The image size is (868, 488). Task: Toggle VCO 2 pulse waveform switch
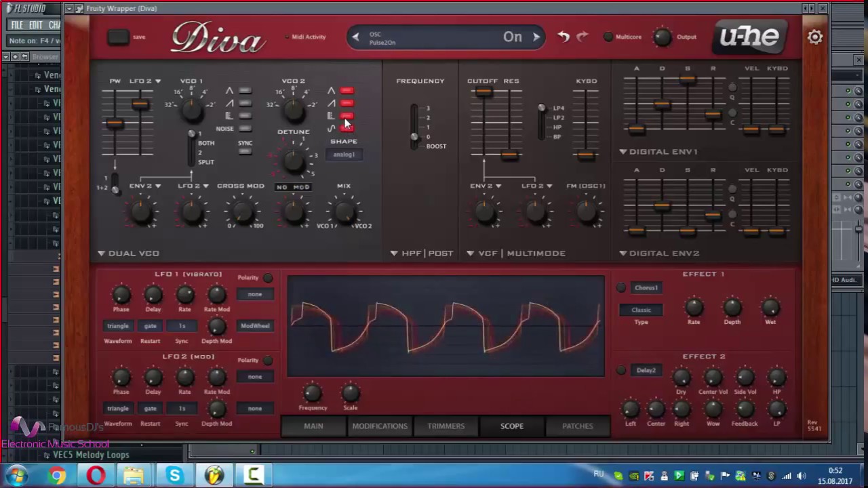[x=347, y=116]
